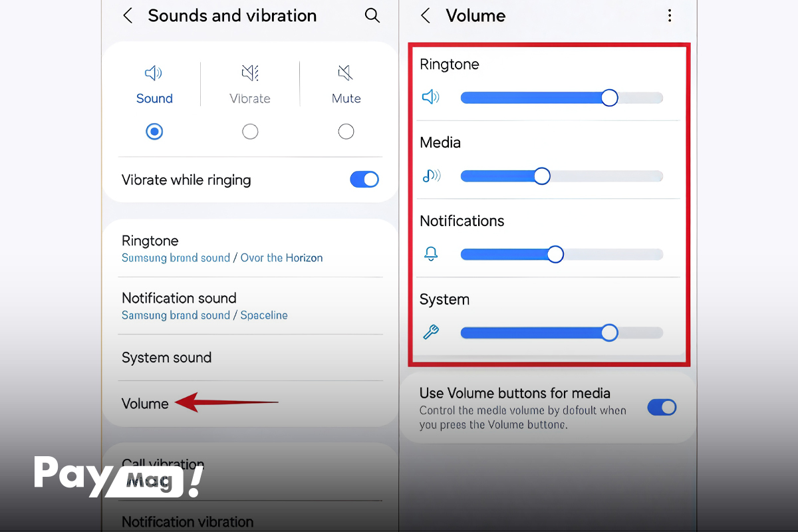Tap the search magnifier icon

(x=372, y=16)
